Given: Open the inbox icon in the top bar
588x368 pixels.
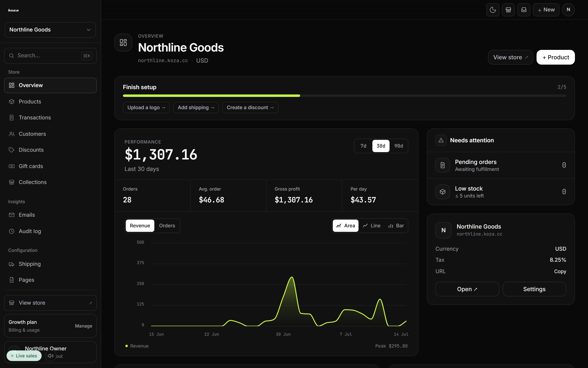Looking at the screenshot, I should (524, 10).
